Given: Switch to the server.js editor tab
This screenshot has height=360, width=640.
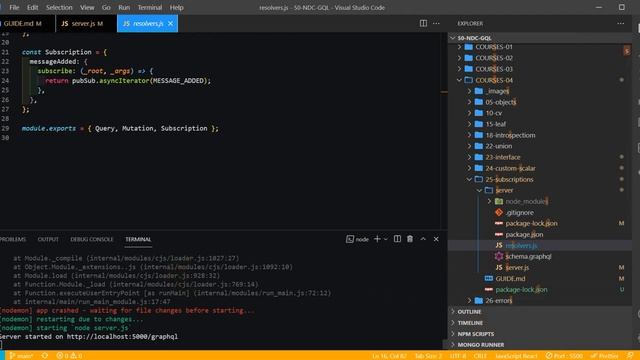Looking at the screenshot, I should click(x=86, y=24).
